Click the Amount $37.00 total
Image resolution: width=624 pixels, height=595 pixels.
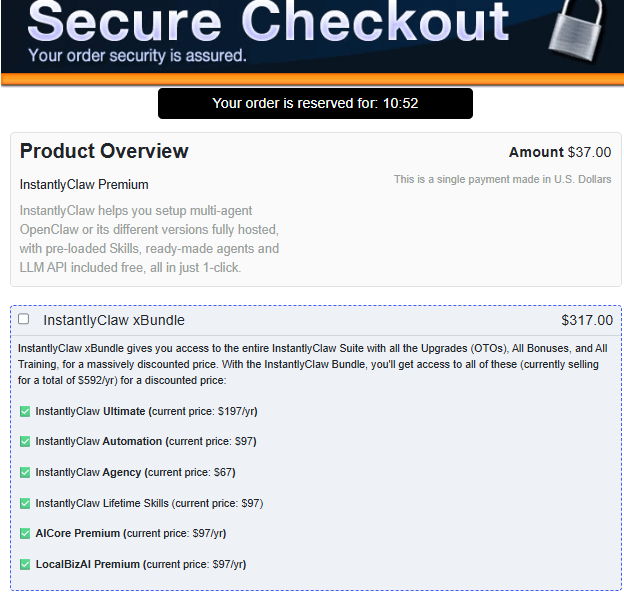pyautogui.click(x=560, y=152)
